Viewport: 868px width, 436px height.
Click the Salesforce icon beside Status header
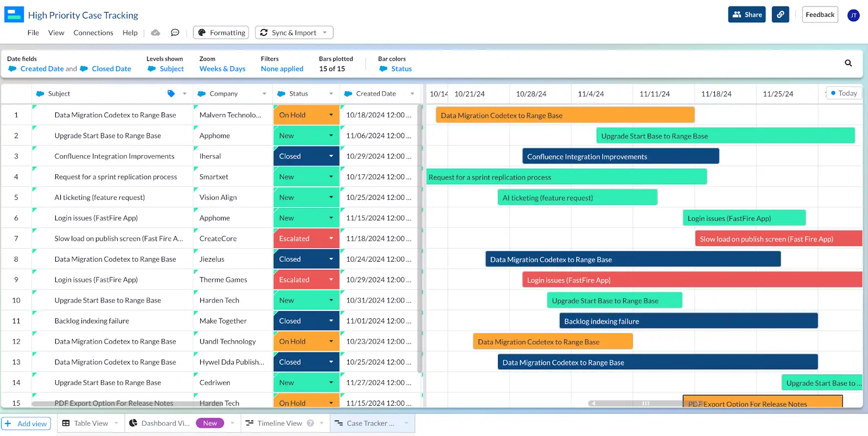pos(281,94)
